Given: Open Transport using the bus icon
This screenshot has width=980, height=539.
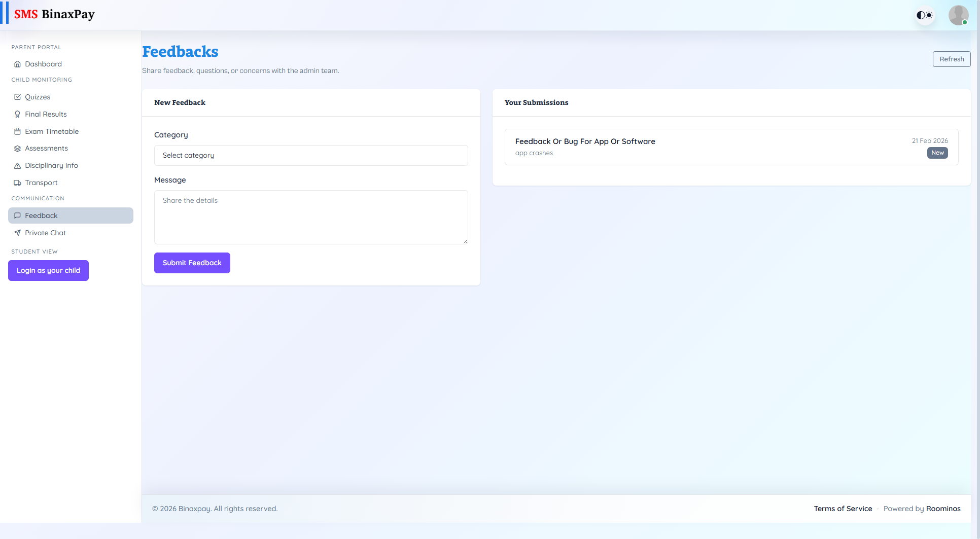Looking at the screenshot, I should [18, 183].
